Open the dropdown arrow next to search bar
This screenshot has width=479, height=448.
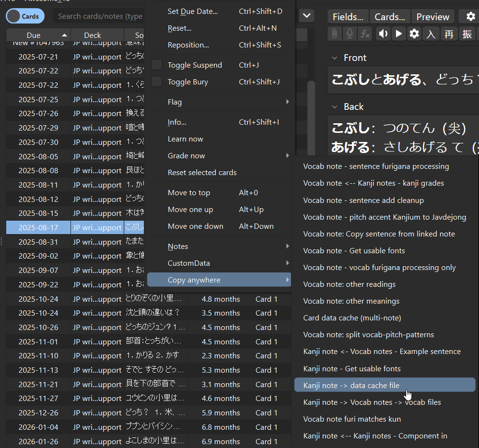click(x=306, y=16)
